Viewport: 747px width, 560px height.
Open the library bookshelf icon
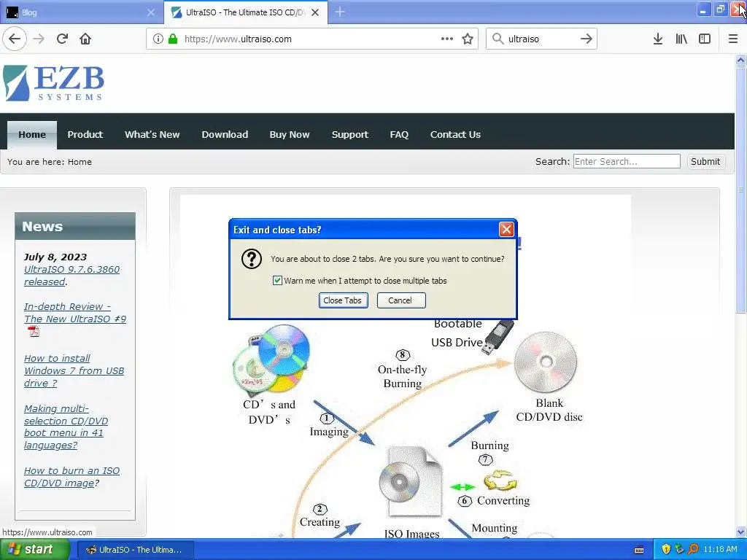click(x=681, y=39)
